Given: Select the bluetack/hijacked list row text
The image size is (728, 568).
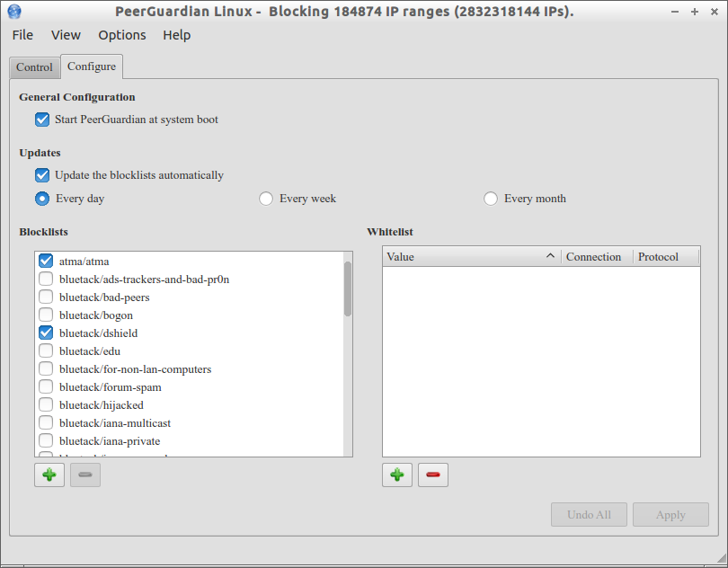Looking at the screenshot, I should [102, 405].
